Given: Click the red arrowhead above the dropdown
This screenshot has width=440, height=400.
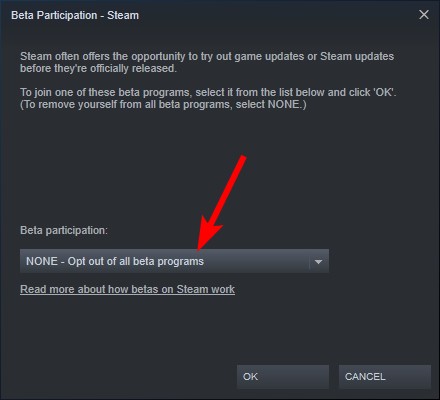Looking at the screenshot, I should pyautogui.click(x=208, y=237).
